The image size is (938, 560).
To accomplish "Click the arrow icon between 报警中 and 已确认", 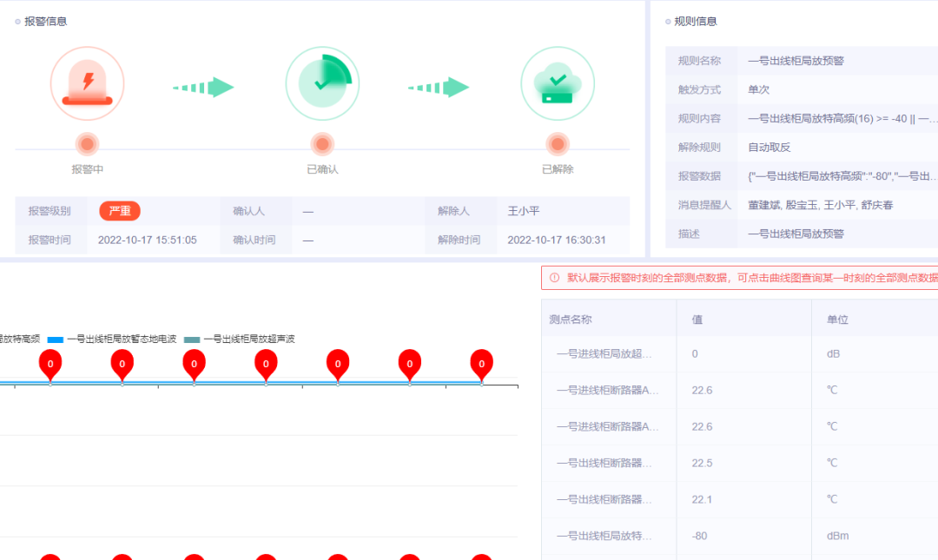I will click(204, 87).
